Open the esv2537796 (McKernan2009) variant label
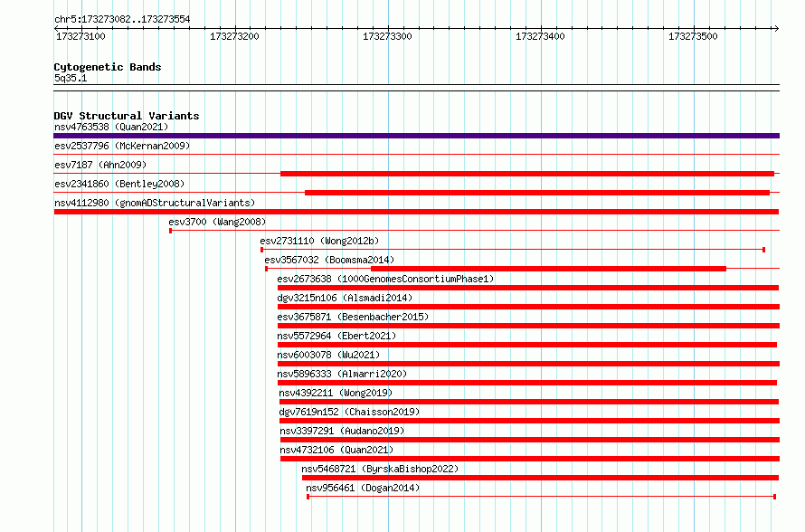 (x=122, y=146)
